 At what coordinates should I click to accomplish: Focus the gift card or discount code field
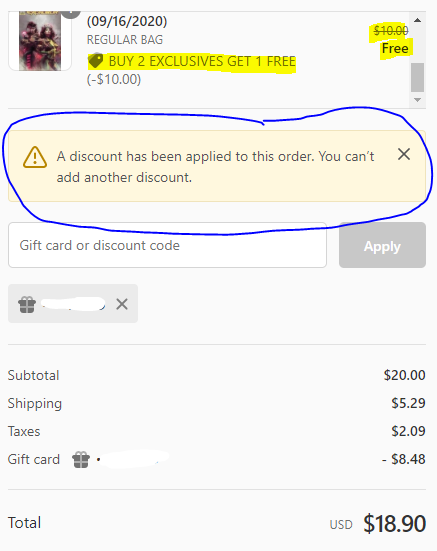tap(168, 245)
